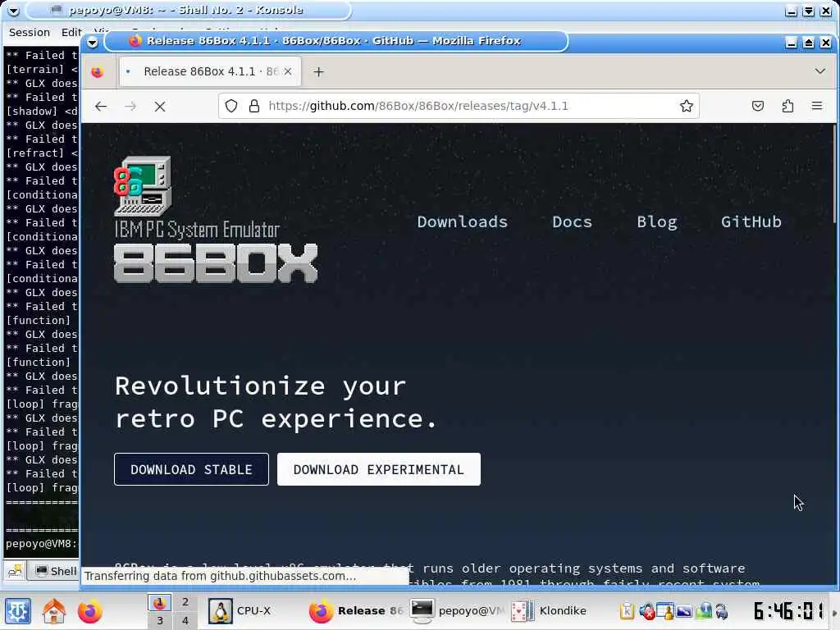This screenshot has width=840, height=630.
Task: Launch Firefox from the panel quick launcher
Action: [90, 611]
